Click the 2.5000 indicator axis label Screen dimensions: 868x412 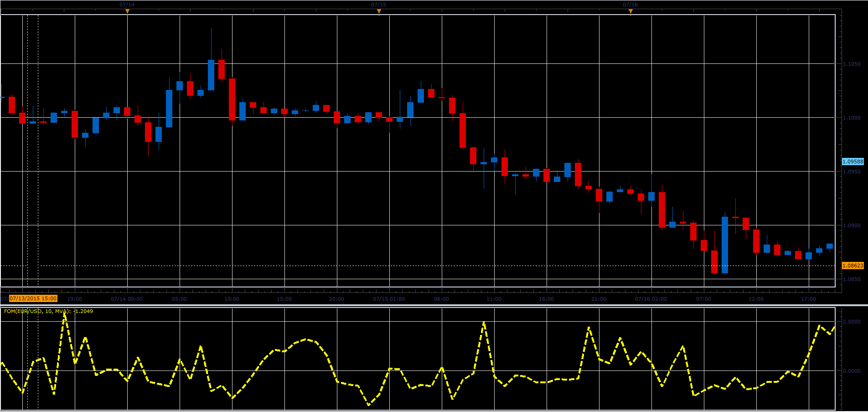click(852, 322)
